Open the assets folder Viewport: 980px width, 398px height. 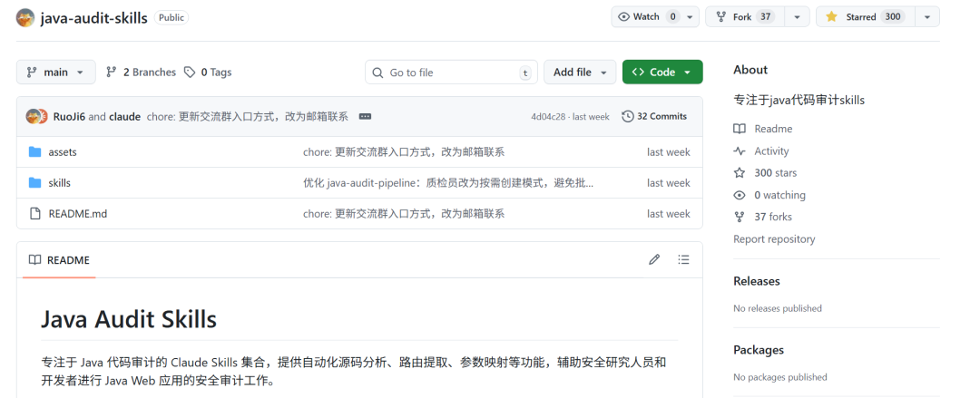63,151
